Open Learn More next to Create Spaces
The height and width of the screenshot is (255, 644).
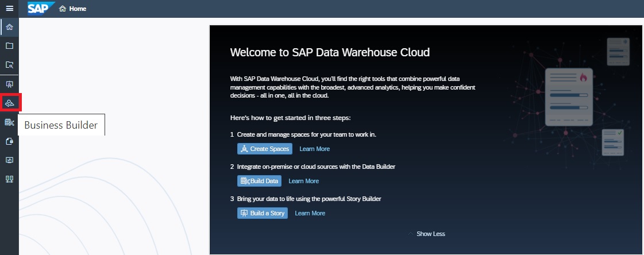[x=314, y=149]
